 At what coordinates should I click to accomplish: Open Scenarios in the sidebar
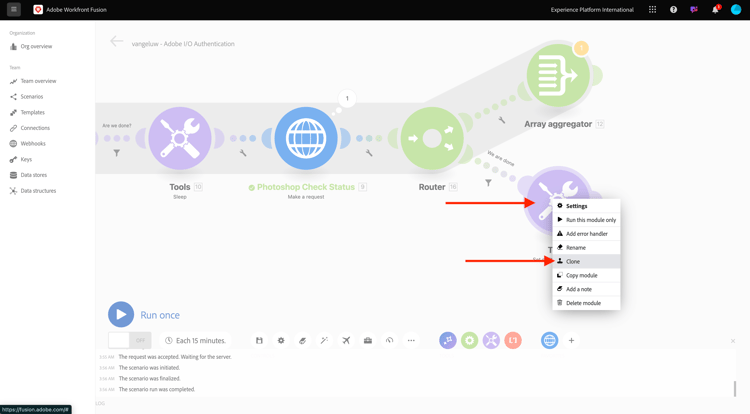tap(26, 97)
